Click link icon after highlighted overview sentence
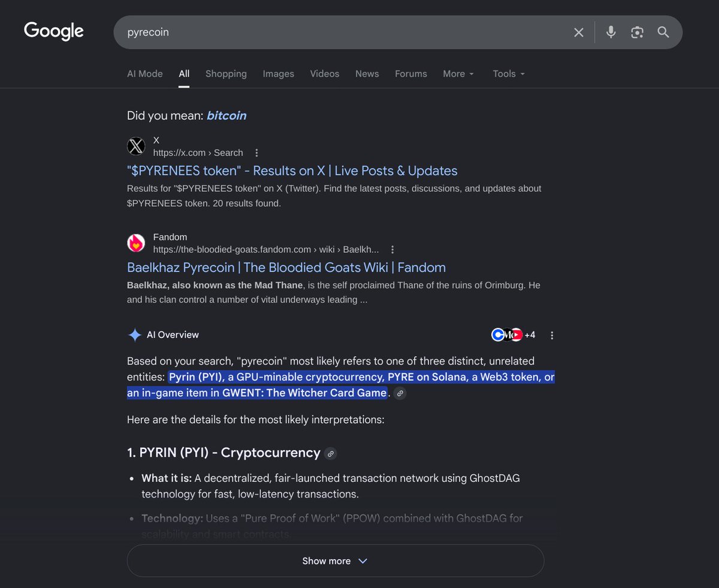719x588 pixels. [400, 394]
